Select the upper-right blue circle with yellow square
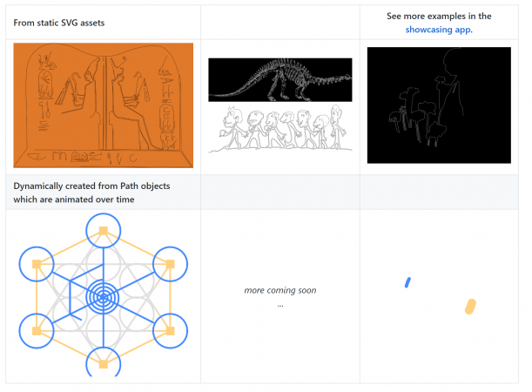The width and height of the screenshot is (532, 392). pyautogui.click(x=170, y=264)
